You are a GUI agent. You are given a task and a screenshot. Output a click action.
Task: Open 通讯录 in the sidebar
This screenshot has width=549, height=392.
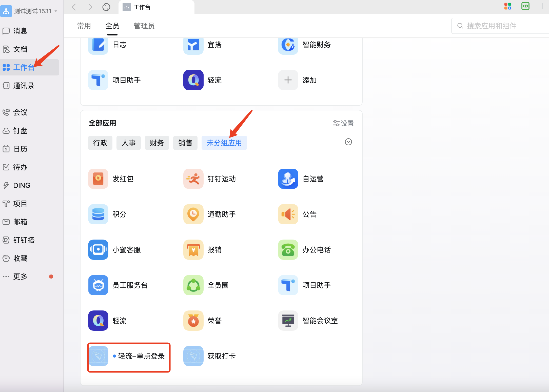coord(30,86)
